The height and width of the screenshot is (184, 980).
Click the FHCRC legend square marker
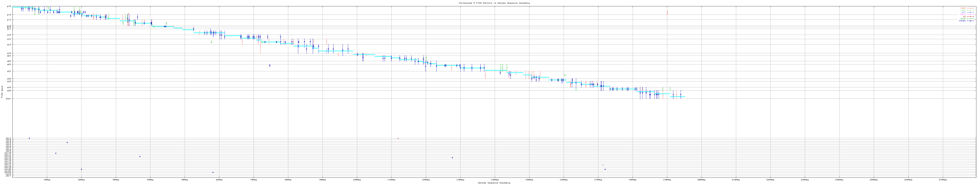[970, 21]
